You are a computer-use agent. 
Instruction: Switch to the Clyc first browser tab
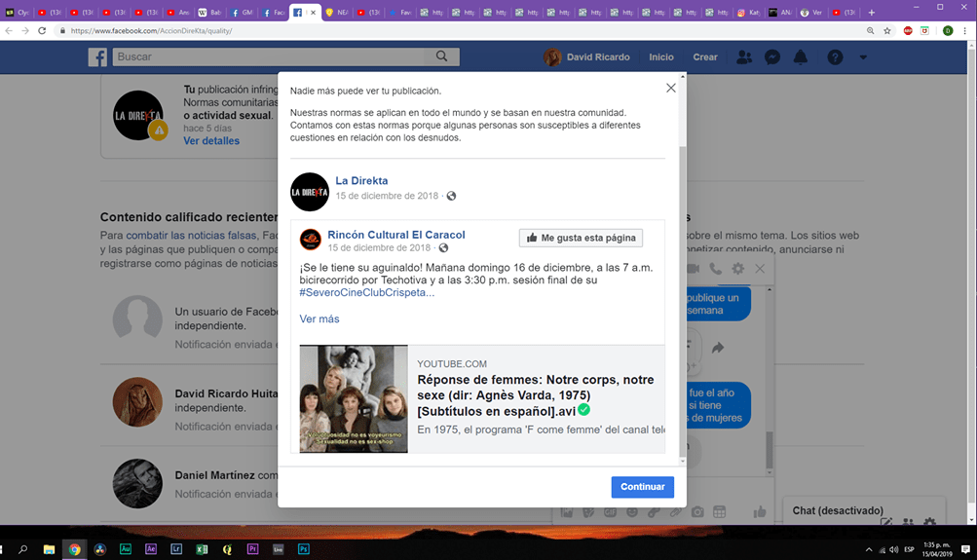click(x=18, y=13)
